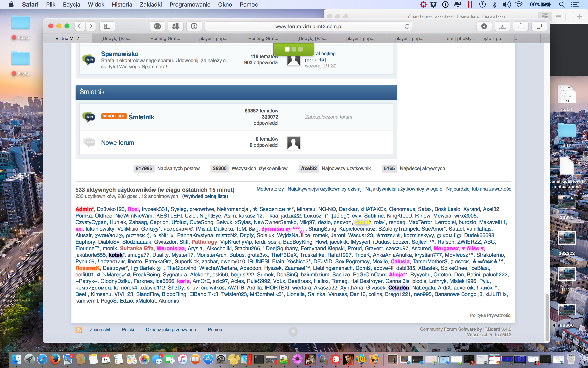588x368 pixels.
Task: Open the Śmietnik forum link
Action: click(141, 117)
